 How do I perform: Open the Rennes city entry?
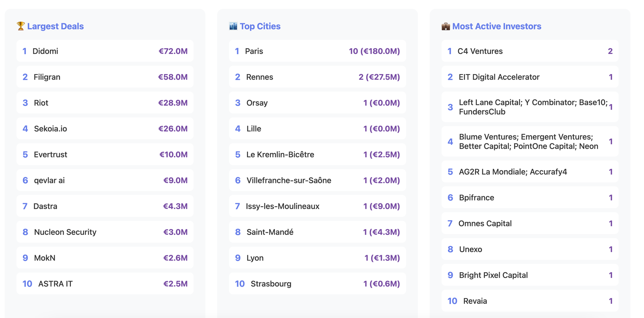pos(317,77)
